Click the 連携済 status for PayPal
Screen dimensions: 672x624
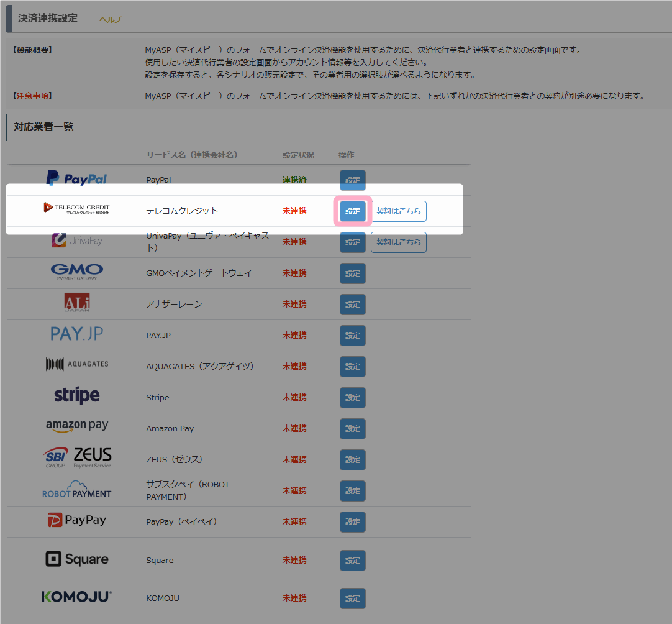click(x=294, y=180)
